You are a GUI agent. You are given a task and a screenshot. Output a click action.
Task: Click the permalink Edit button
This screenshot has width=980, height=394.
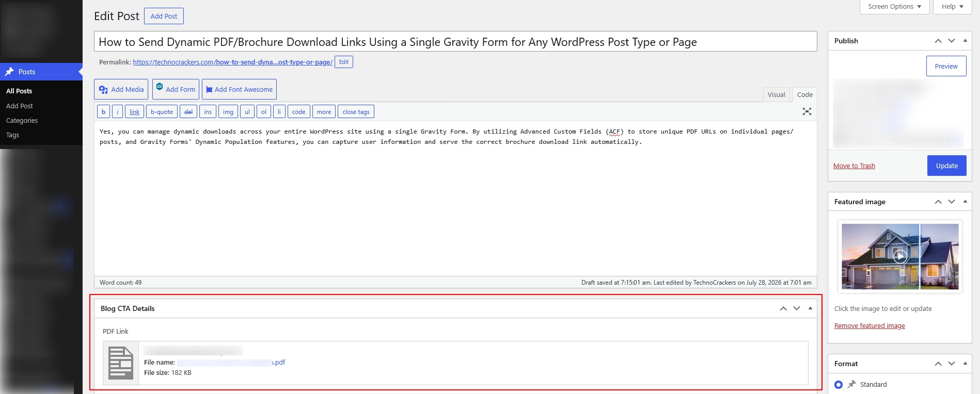(344, 62)
